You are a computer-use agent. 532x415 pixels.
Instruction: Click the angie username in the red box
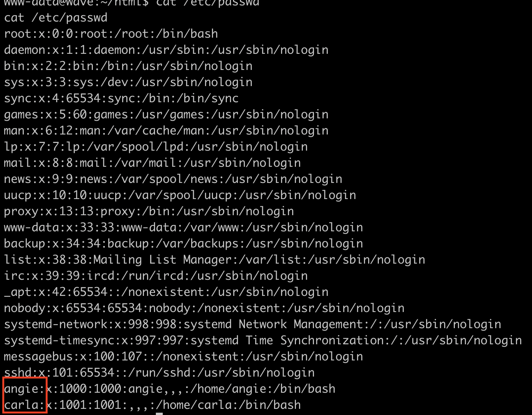[x=21, y=389]
